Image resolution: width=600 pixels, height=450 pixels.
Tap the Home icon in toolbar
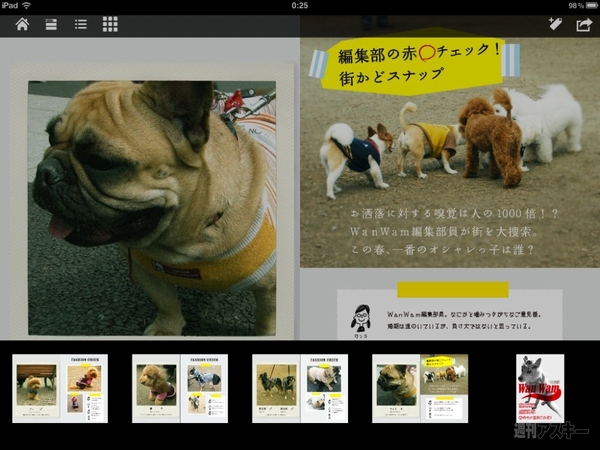point(22,24)
